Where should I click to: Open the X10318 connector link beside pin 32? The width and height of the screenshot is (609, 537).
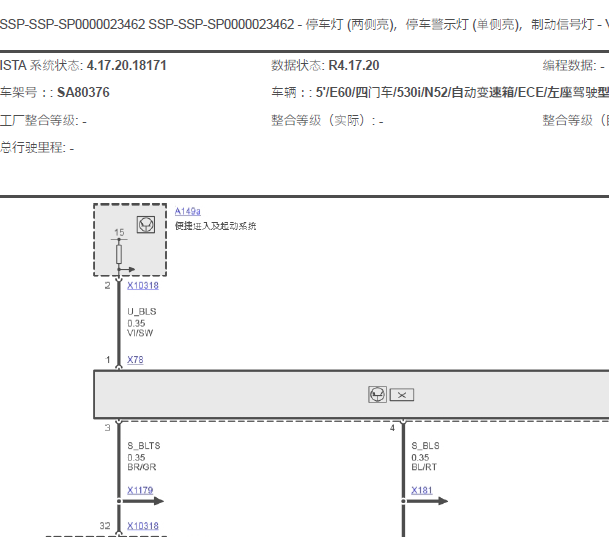[143, 526]
